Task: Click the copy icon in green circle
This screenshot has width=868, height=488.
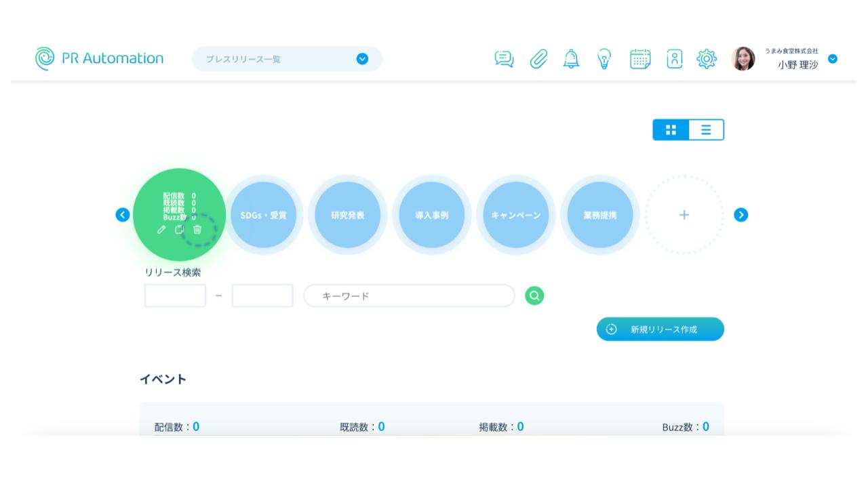Action: pos(179,229)
